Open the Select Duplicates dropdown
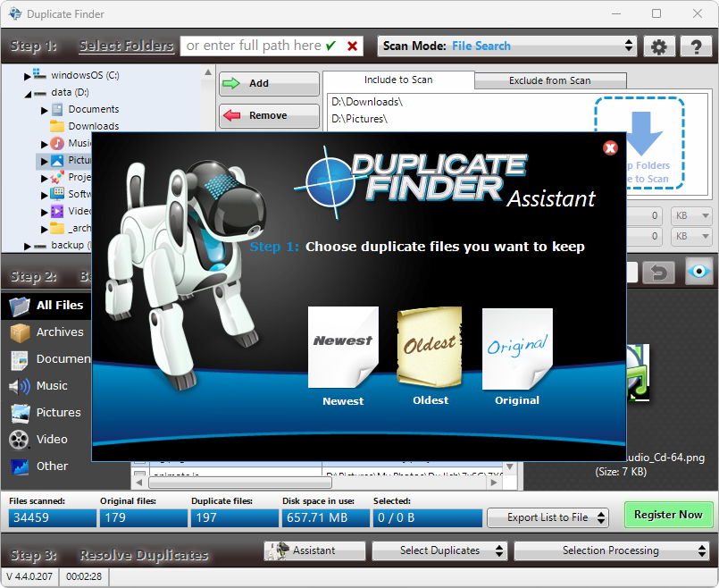The height and width of the screenshot is (588, 719). 439,550
